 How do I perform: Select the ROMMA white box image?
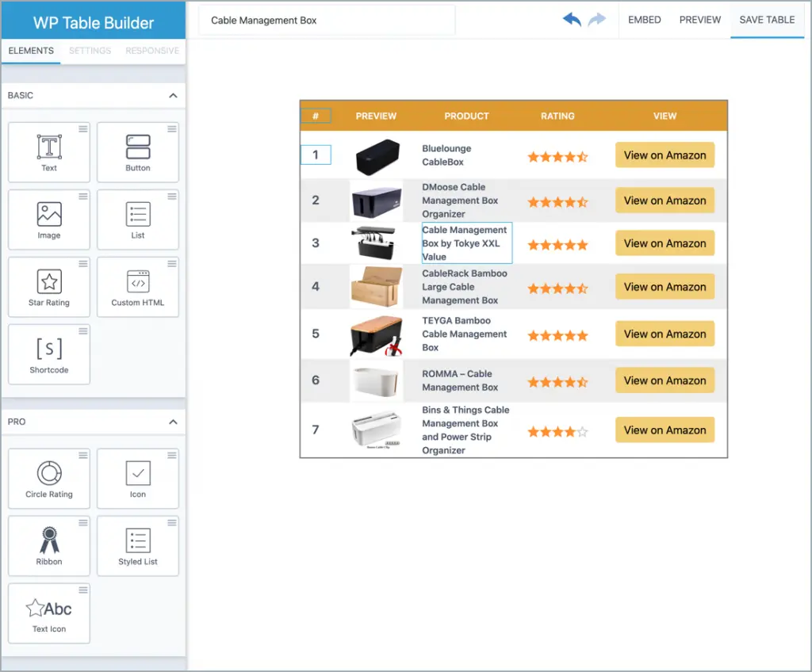coord(377,381)
